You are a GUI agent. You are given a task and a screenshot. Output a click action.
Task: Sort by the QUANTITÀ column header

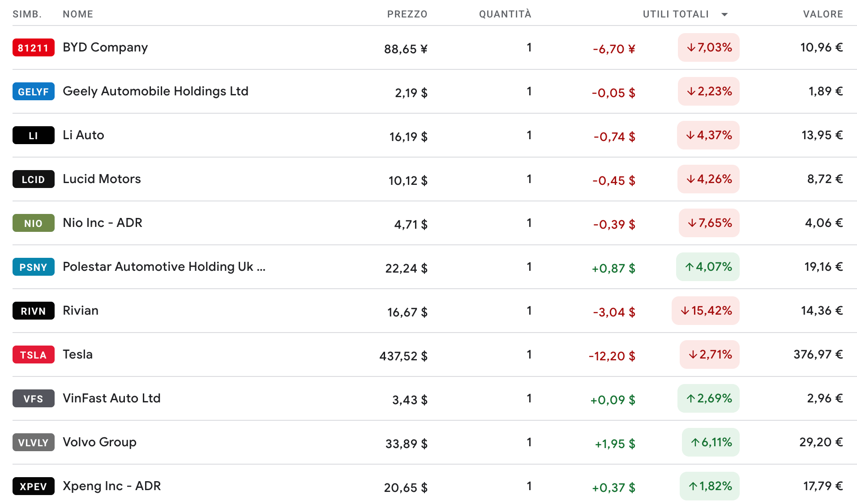[505, 14]
